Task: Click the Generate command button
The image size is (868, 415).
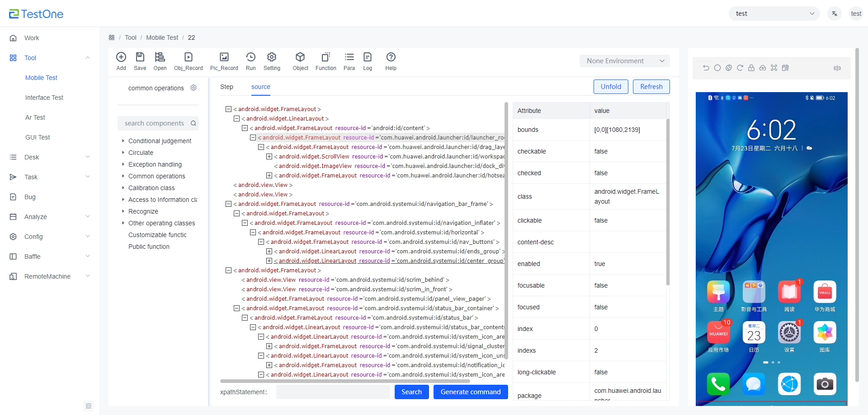Action: [471, 392]
